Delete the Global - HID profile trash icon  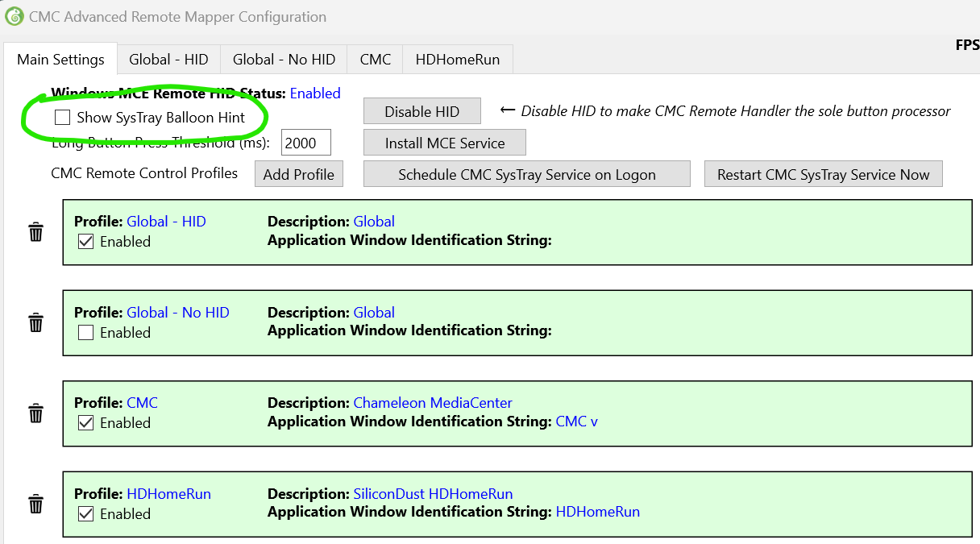click(36, 232)
